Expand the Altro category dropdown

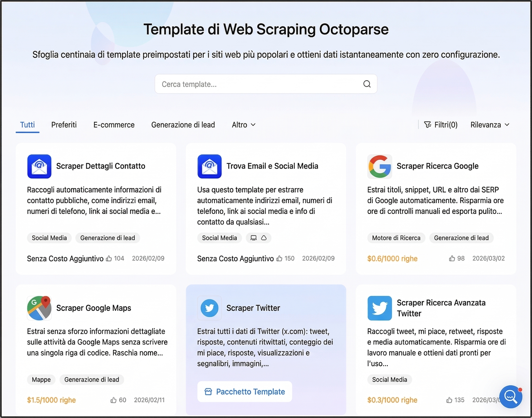tap(243, 125)
